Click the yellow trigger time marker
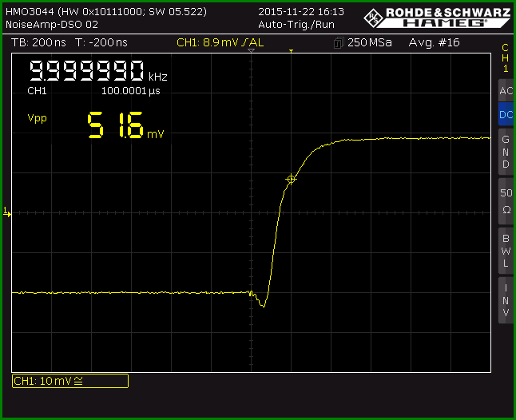The height and width of the screenshot is (420, 516). click(291, 51)
